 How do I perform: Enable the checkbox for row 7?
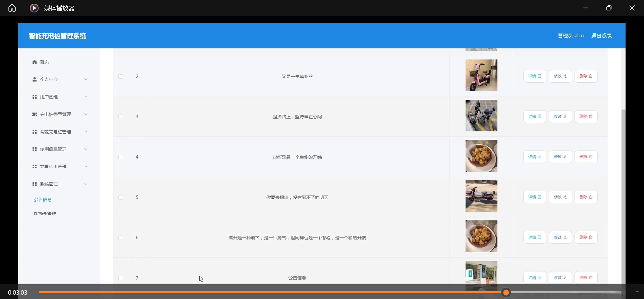(121, 278)
